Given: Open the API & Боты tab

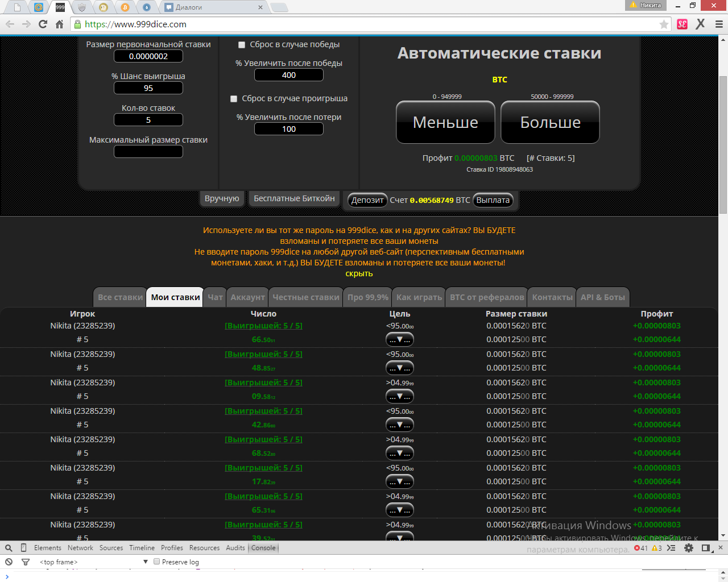Looking at the screenshot, I should tap(603, 297).
